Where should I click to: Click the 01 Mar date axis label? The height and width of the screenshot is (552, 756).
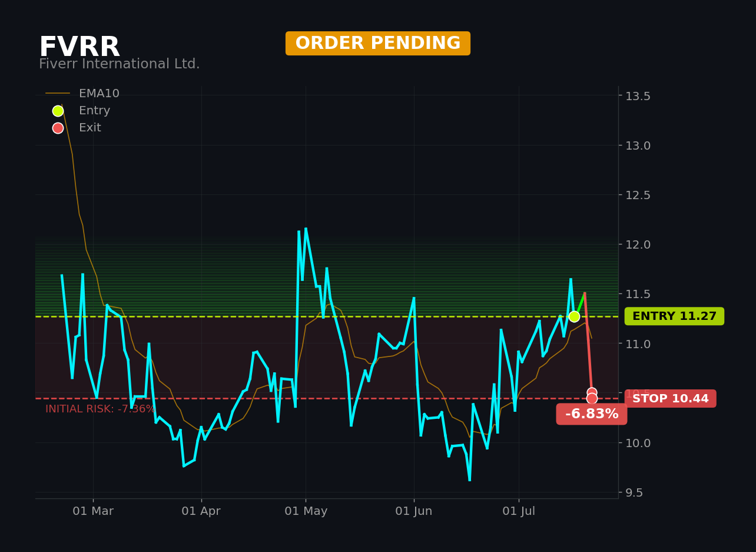click(93, 511)
